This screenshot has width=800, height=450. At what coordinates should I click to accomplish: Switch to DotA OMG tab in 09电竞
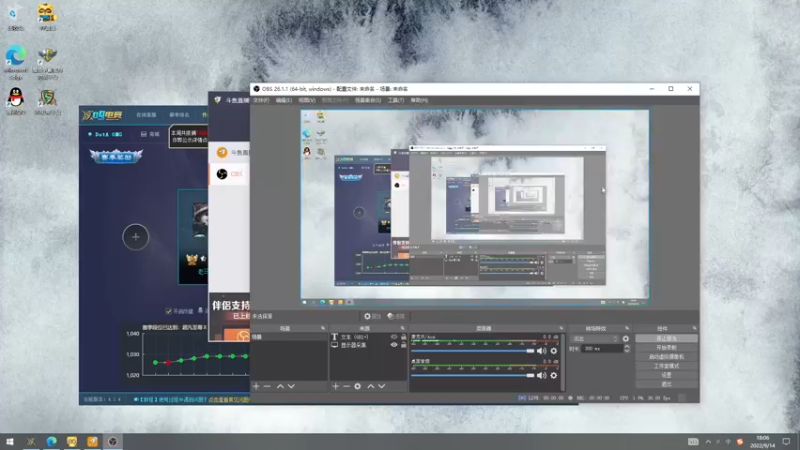pos(105,134)
